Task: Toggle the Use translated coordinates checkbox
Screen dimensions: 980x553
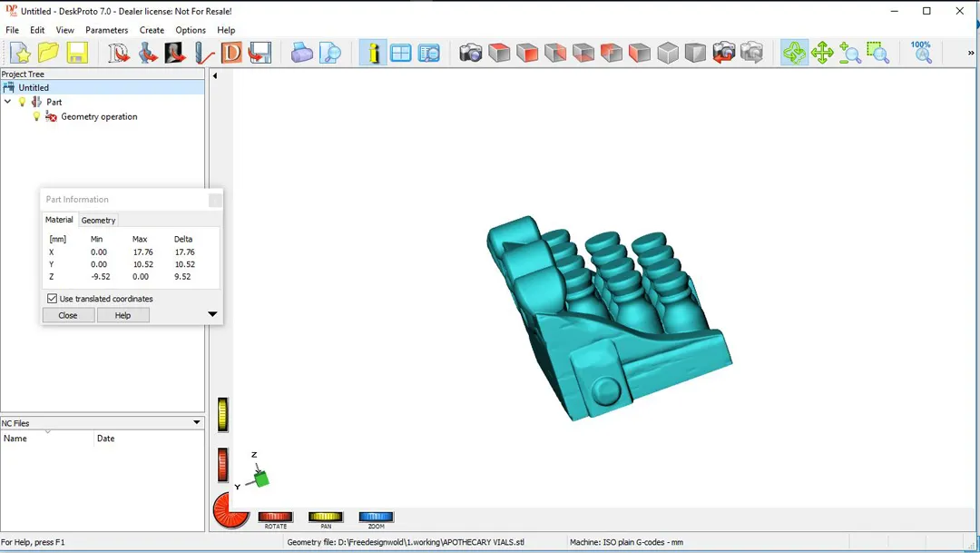Action: (x=53, y=299)
